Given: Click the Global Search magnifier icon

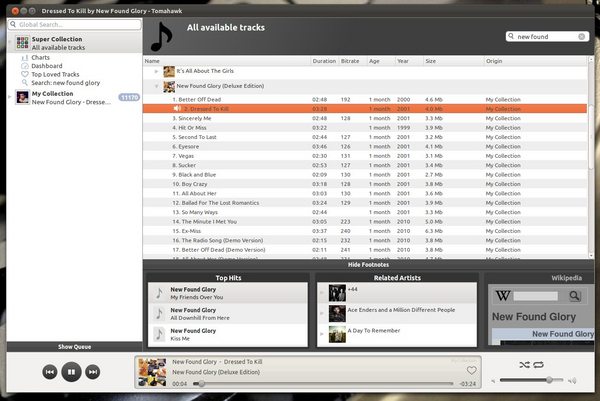Looking at the screenshot, I should pyautogui.click(x=13, y=24).
